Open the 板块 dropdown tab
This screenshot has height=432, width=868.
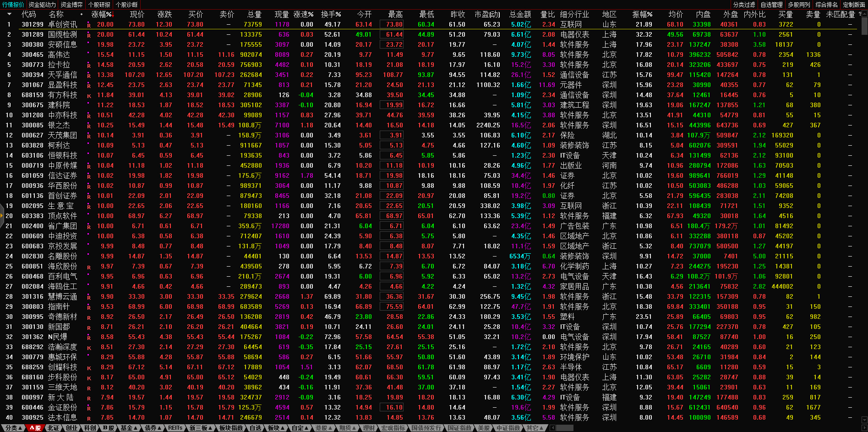(276, 428)
